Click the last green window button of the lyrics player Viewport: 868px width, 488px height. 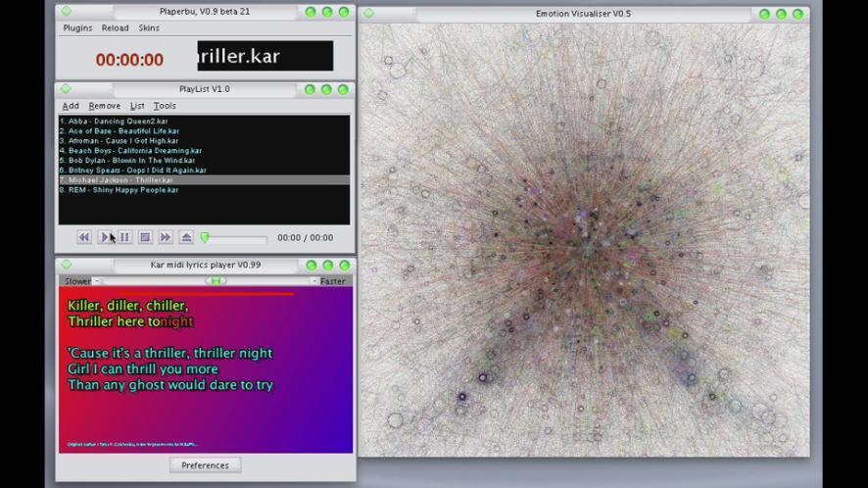point(345,266)
